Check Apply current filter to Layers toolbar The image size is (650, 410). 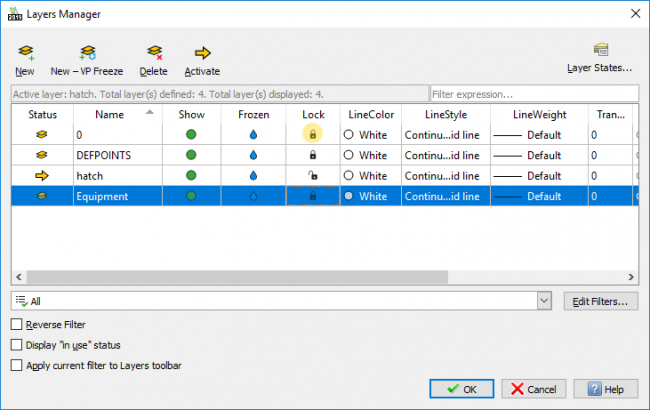click(17, 365)
